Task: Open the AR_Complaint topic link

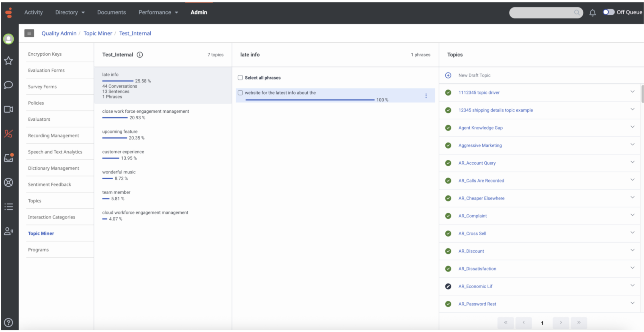Action: coord(472,216)
